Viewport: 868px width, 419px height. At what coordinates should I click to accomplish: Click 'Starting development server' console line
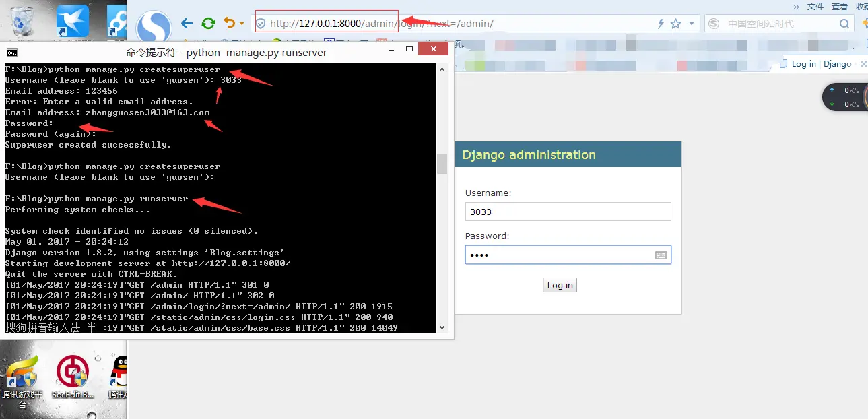(x=147, y=263)
